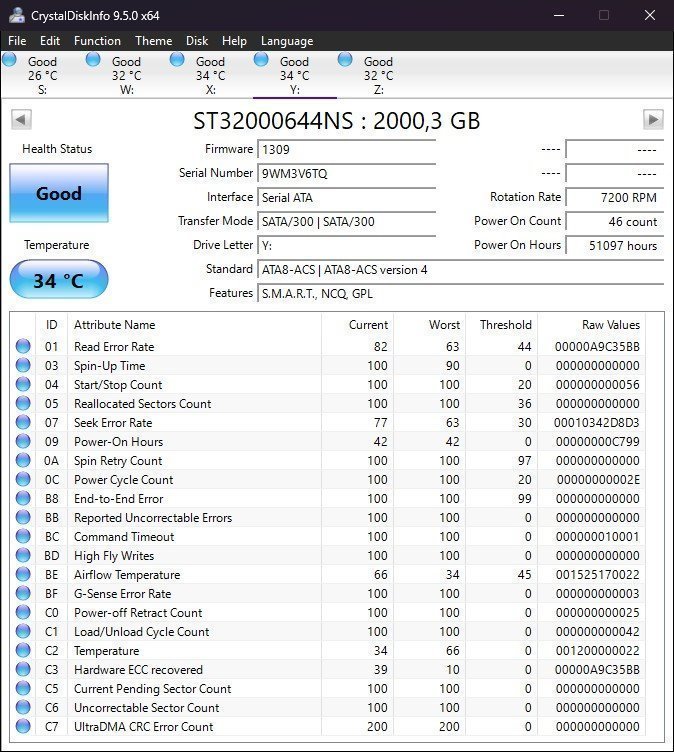674x752 pixels.
Task: Open the Language menu
Action: click(287, 41)
